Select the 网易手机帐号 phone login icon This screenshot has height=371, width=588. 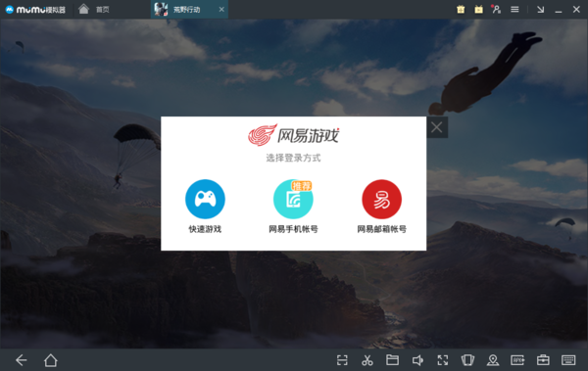[293, 199]
